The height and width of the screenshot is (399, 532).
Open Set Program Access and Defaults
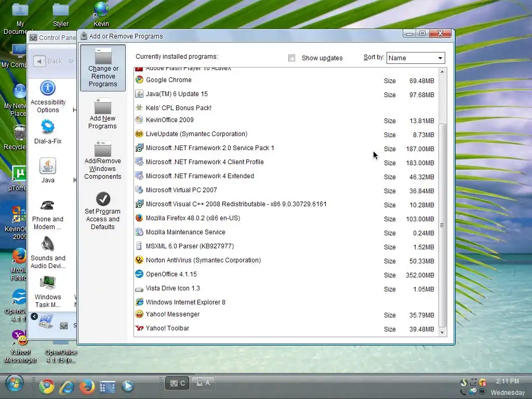point(102,211)
